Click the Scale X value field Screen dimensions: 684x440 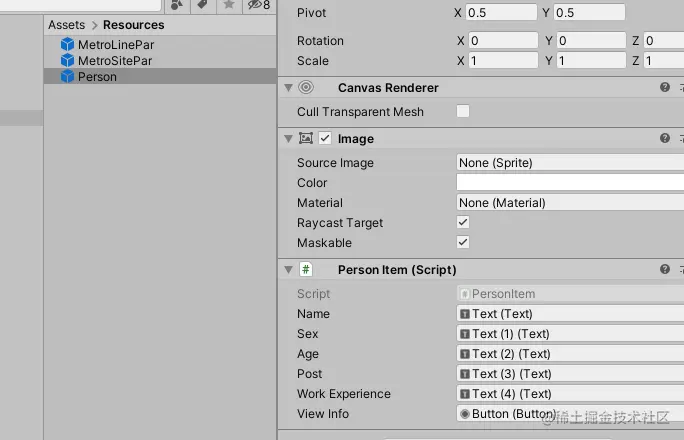503,61
